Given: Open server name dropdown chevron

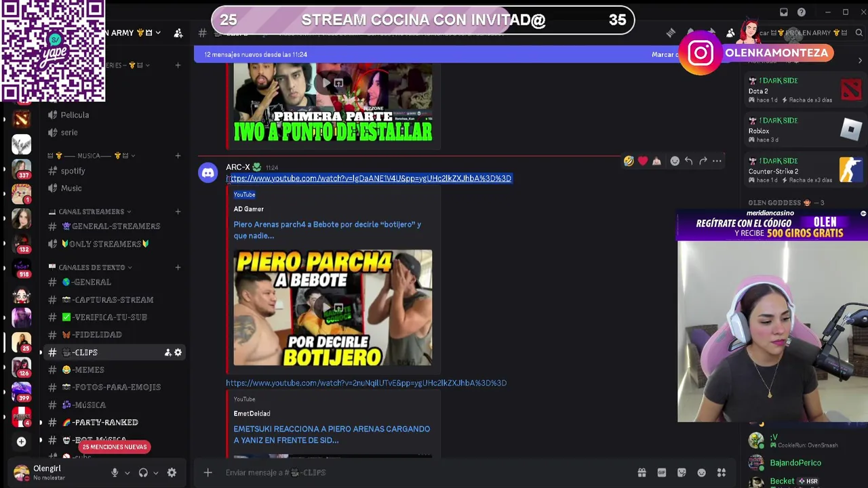Looking at the screenshot, I should [x=158, y=33].
